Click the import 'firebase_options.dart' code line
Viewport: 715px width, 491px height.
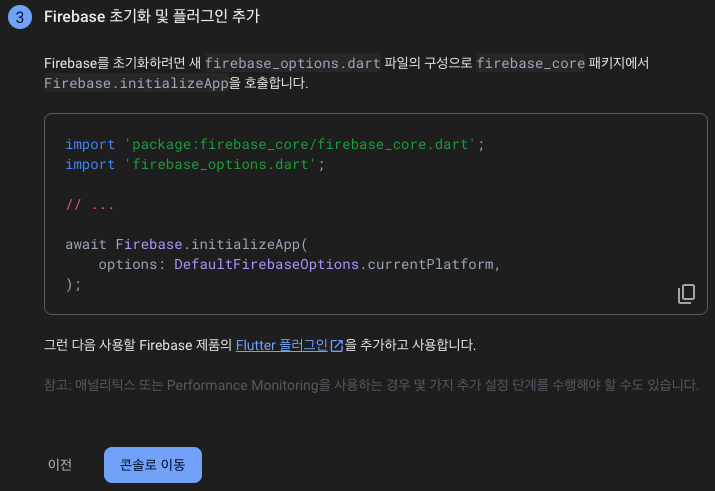pos(195,165)
